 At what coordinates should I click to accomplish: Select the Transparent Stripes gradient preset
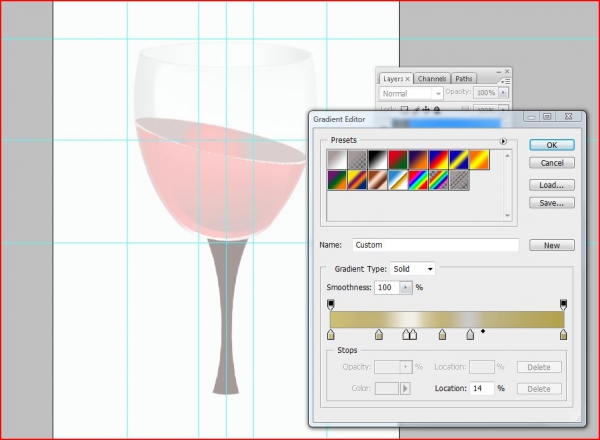coord(459,180)
